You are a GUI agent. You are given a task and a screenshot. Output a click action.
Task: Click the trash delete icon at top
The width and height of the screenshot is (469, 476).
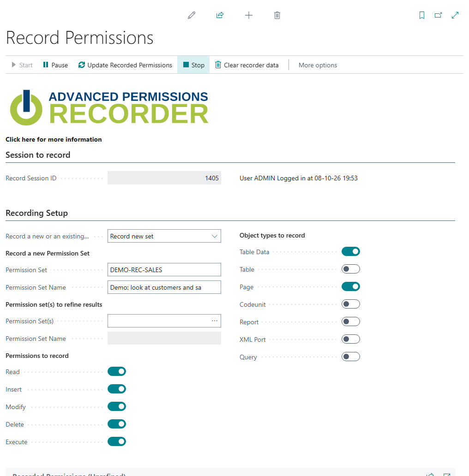(277, 15)
